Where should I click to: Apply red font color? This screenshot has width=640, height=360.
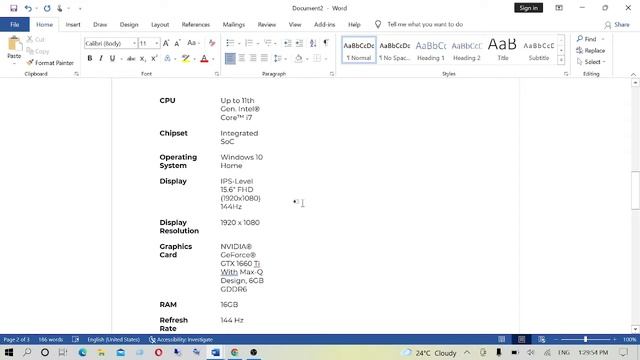click(x=204, y=59)
